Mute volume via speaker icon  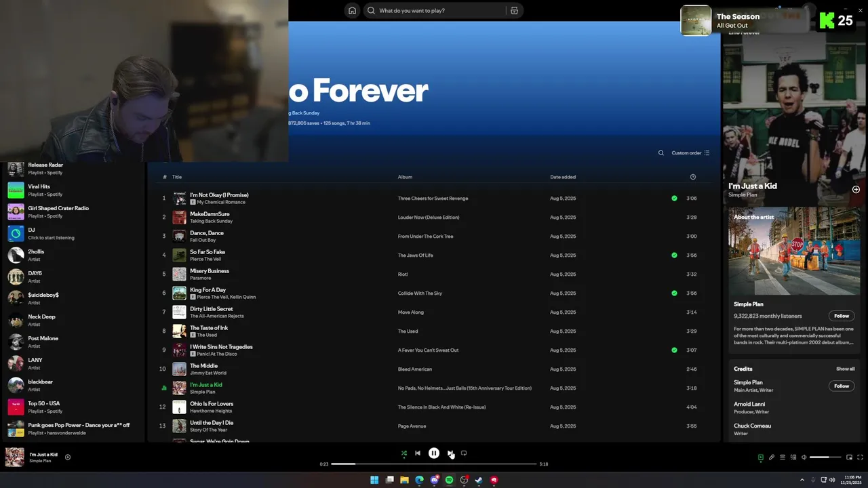(804, 457)
